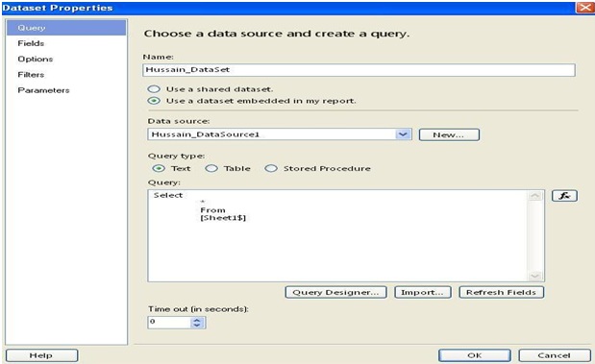Click query box scroll down arrow
Screen dimensions: 595x364
[535, 276]
